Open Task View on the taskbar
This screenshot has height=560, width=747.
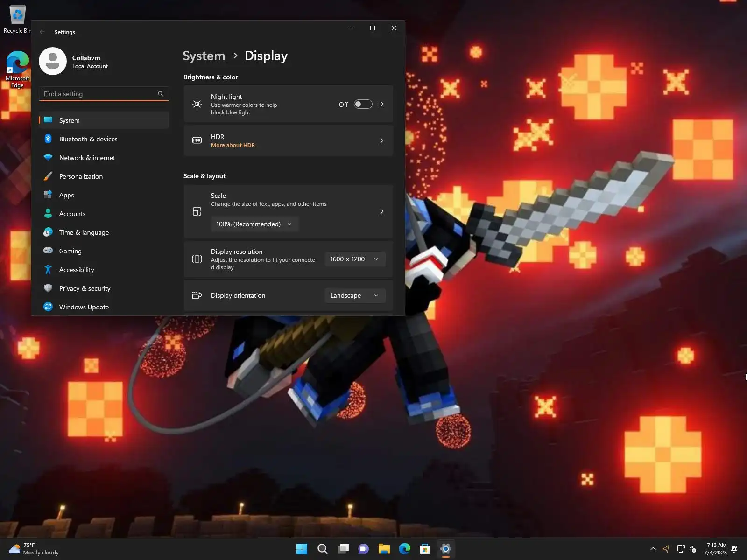343,549
